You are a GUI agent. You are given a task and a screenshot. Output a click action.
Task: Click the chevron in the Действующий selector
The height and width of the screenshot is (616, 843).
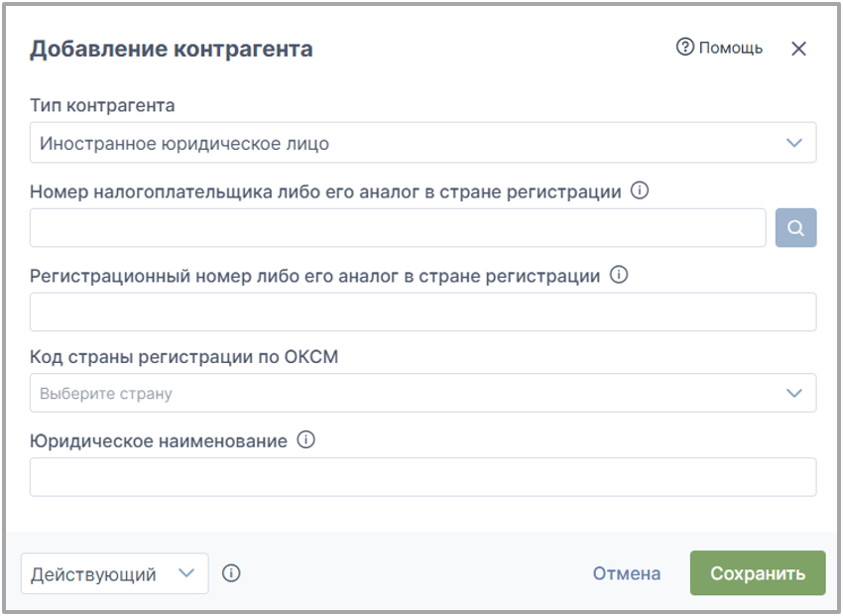click(186, 573)
